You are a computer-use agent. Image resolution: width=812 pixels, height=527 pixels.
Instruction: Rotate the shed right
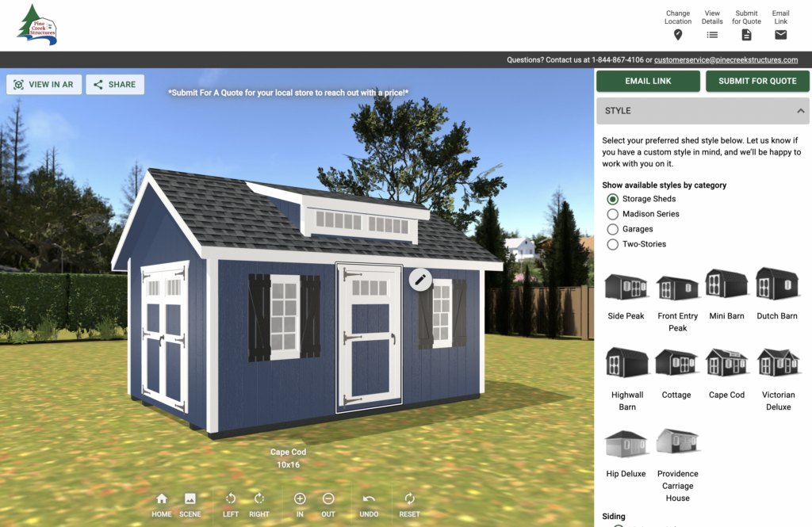click(x=259, y=499)
